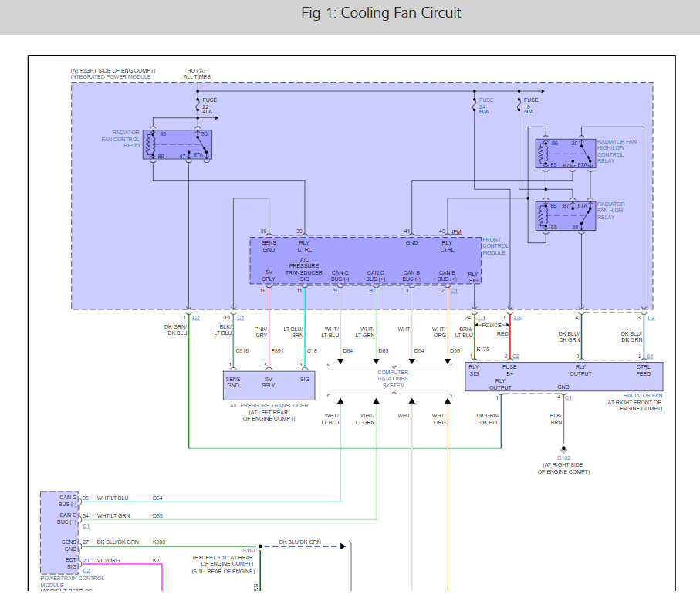
Task: Click the RED wire label near C3
Action: pyautogui.click(x=502, y=334)
